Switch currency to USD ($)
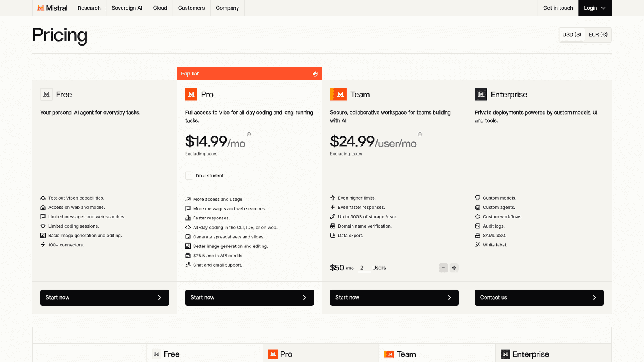The image size is (644, 362). (572, 35)
